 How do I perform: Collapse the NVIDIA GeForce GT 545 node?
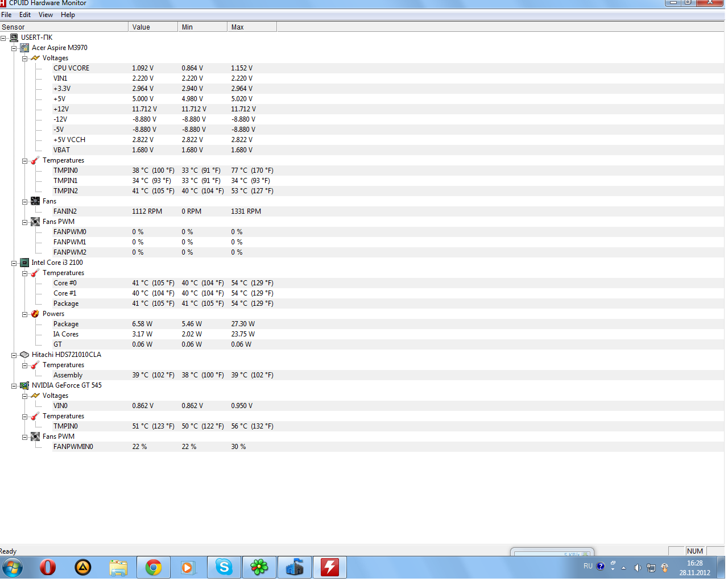pos(14,386)
